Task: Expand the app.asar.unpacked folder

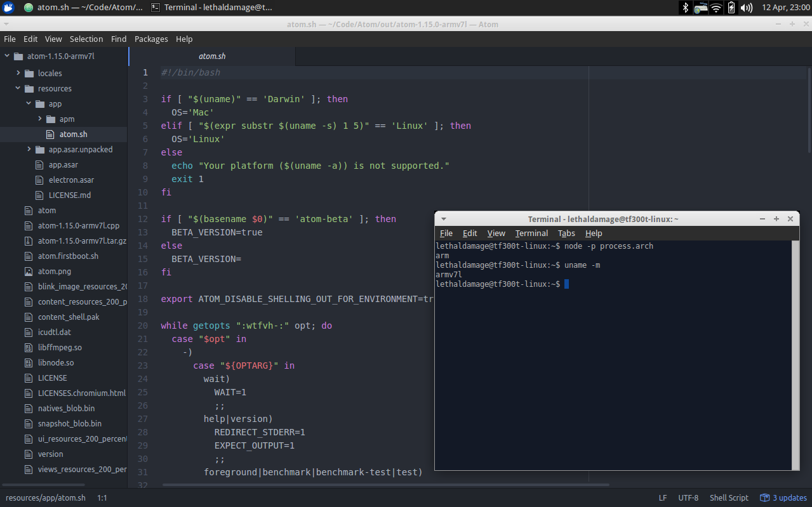Action: (x=28, y=149)
